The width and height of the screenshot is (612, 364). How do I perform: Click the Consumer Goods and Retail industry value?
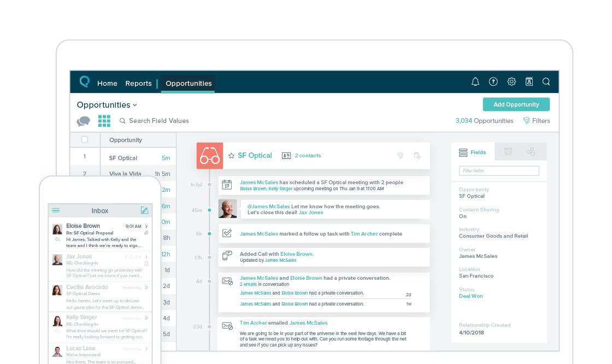point(493,236)
